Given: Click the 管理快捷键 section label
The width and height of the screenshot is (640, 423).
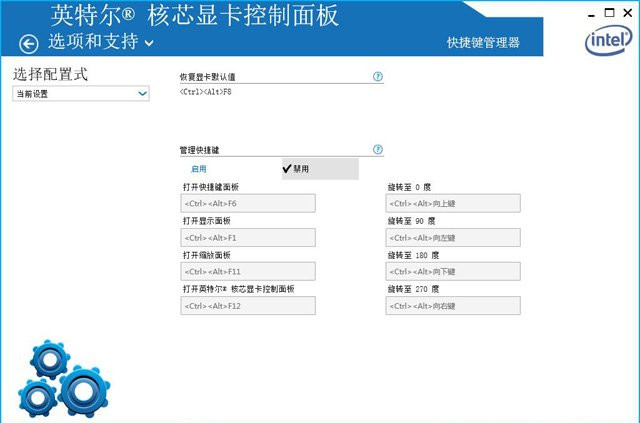Looking at the screenshot, I should [200, 150].
